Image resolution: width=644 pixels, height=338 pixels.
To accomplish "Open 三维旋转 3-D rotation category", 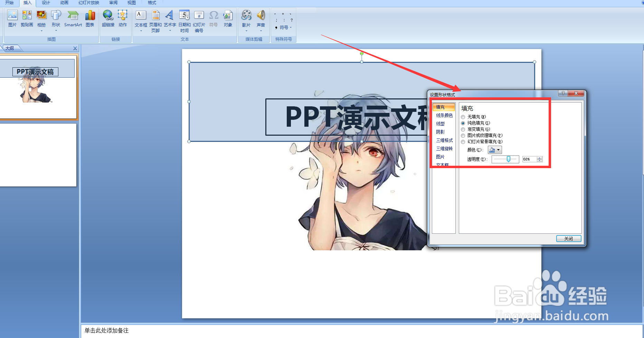I will coord(444,148).
